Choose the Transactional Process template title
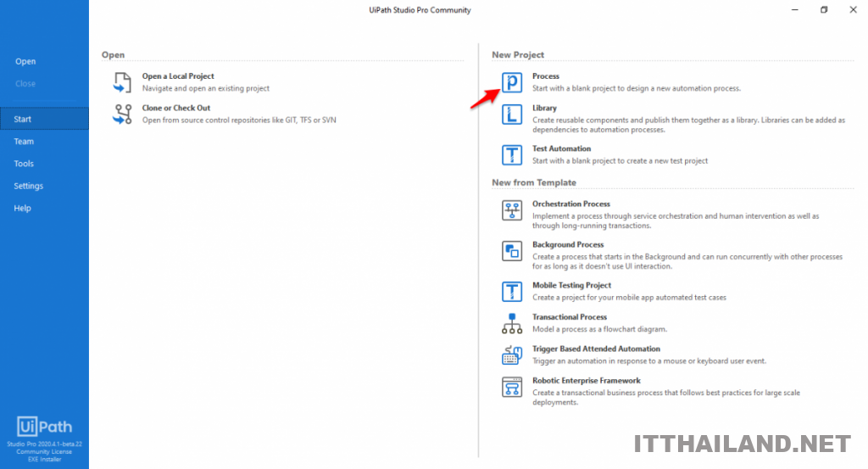 pyautogui.click(x=570, y=316)
